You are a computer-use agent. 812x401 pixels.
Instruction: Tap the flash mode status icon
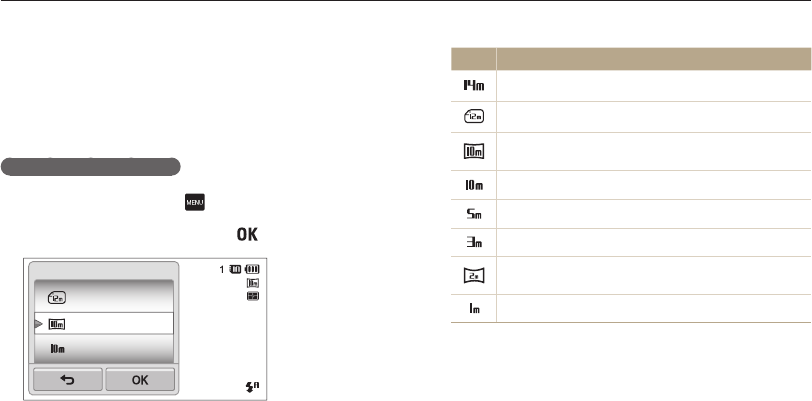tap(253, 385)
